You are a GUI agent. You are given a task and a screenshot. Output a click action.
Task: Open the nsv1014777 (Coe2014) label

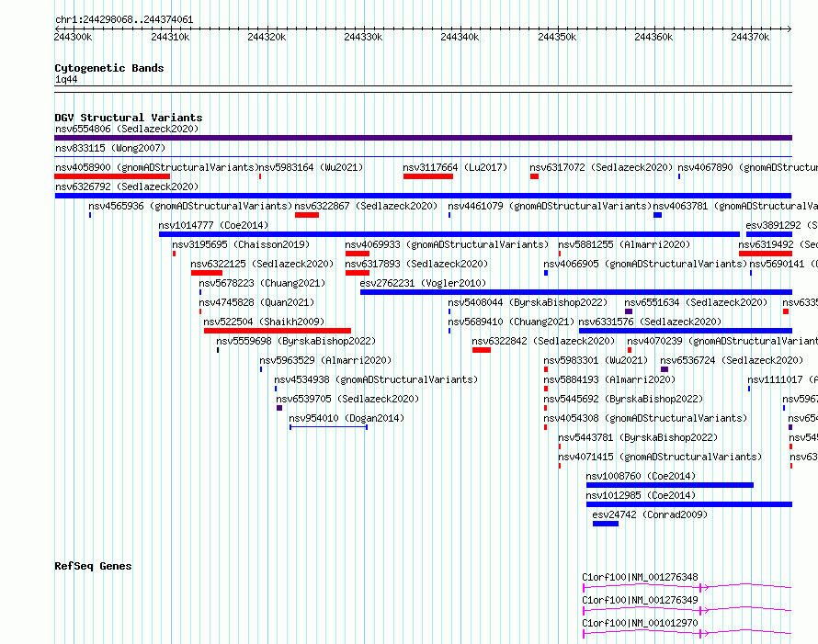point(213,225)
